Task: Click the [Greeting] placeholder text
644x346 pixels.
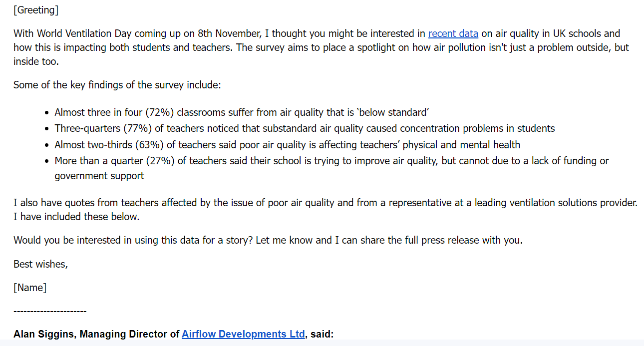Action: click(x=36, y=10)
